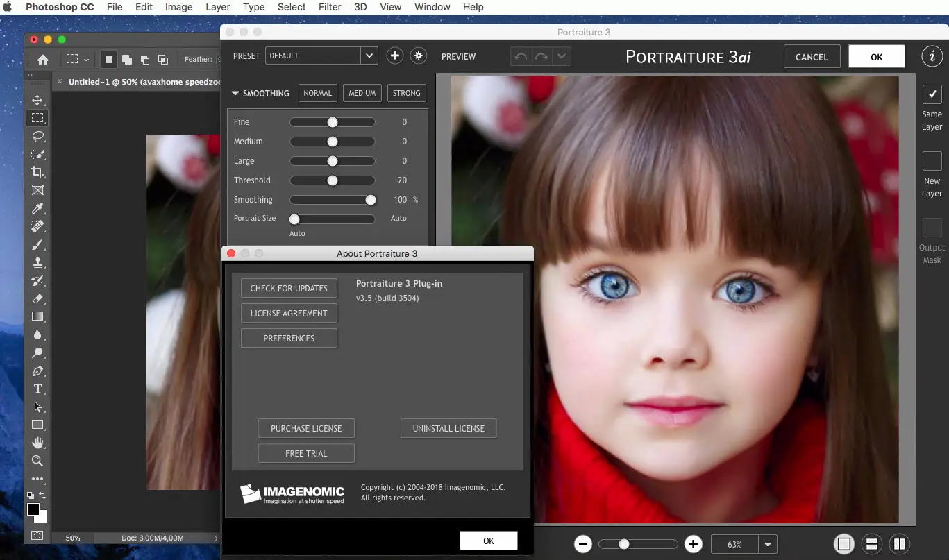Screen dimensions: 949x560
Task: Undo last Portraiture preview change
Action: (x=520, y=57)
